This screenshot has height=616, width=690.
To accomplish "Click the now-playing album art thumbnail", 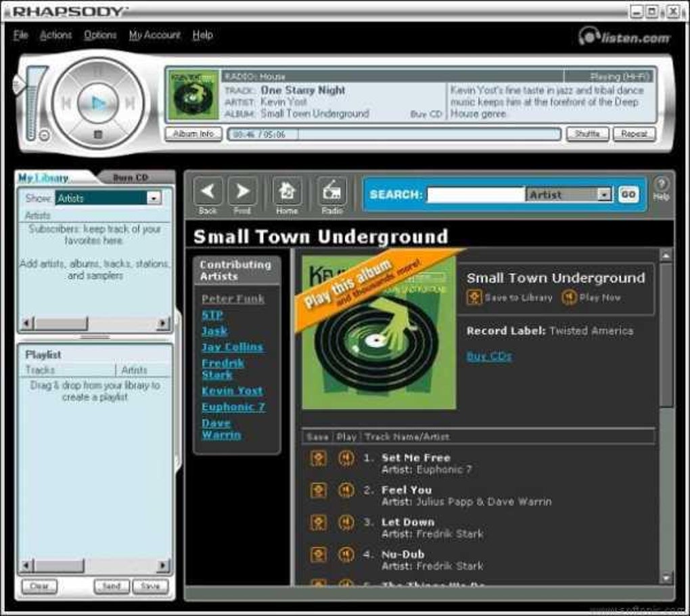I will [x=193, y=95].
